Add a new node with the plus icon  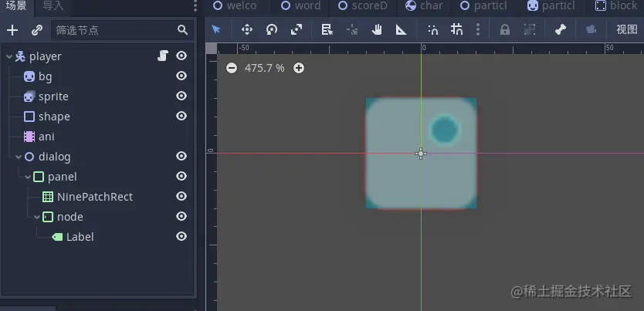point(12,30)
